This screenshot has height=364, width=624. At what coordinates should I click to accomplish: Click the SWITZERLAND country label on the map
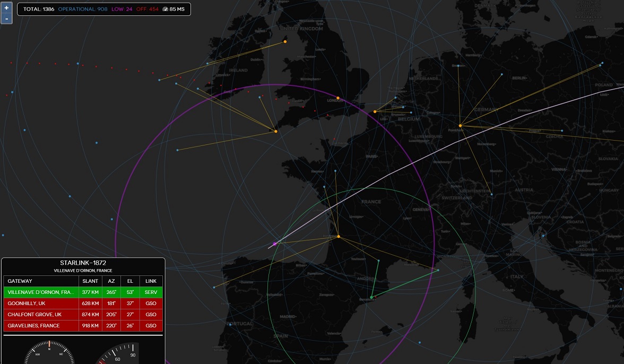457,198
